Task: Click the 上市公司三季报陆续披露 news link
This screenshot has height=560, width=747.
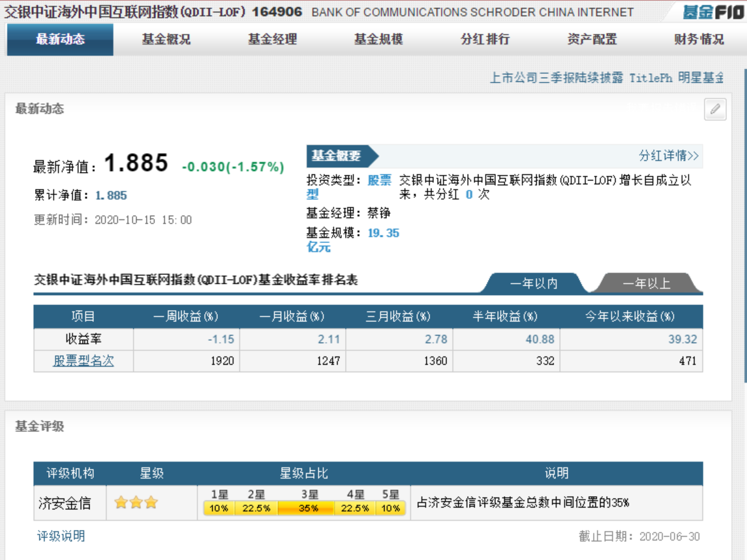Action: click(557, 78)
